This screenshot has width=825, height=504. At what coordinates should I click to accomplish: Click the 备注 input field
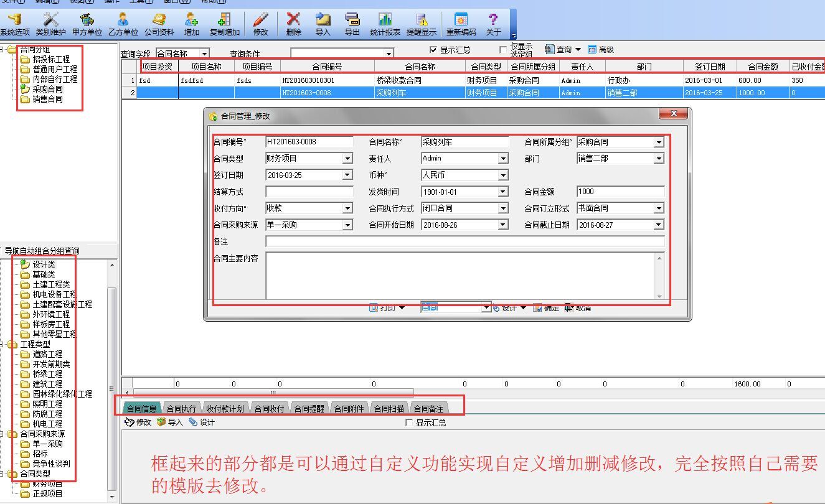(464, 241)
